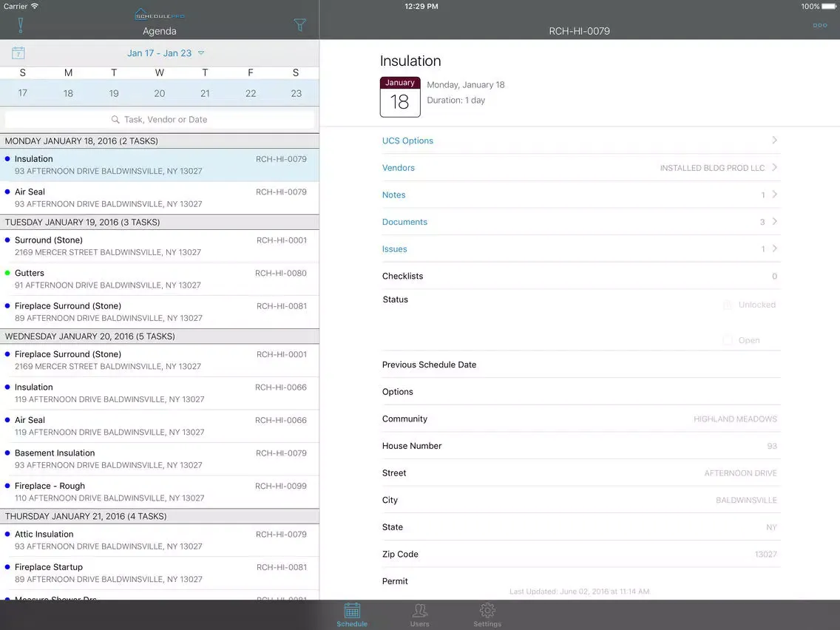Image resolution: width=840 pixels, height=630 pixels.
Task: Click the search magnifier icon
Action: coord(115,120)
